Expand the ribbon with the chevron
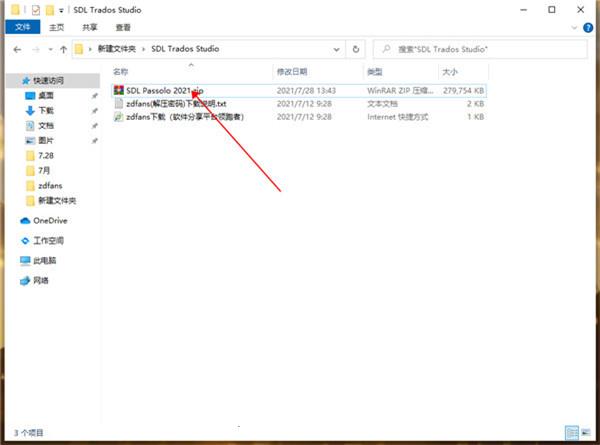Image resolution: width=600 pixels, height=445 pixels. coord(574,28)
